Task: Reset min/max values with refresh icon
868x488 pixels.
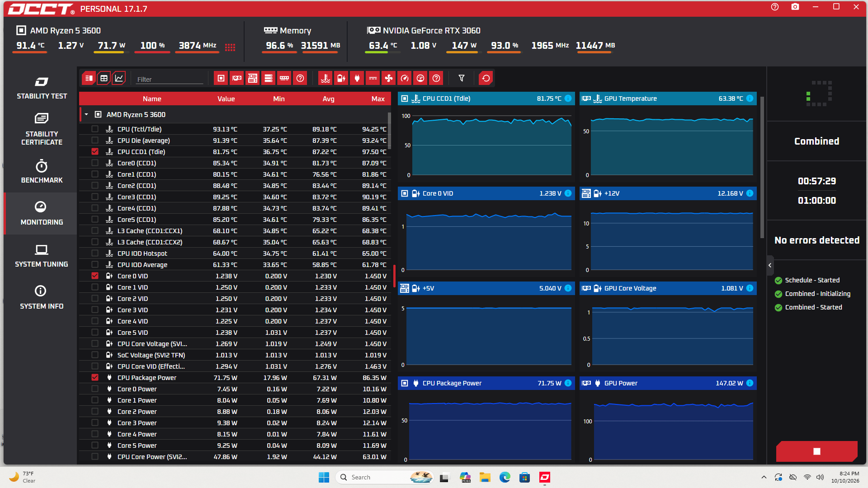Action: (486, 79)
